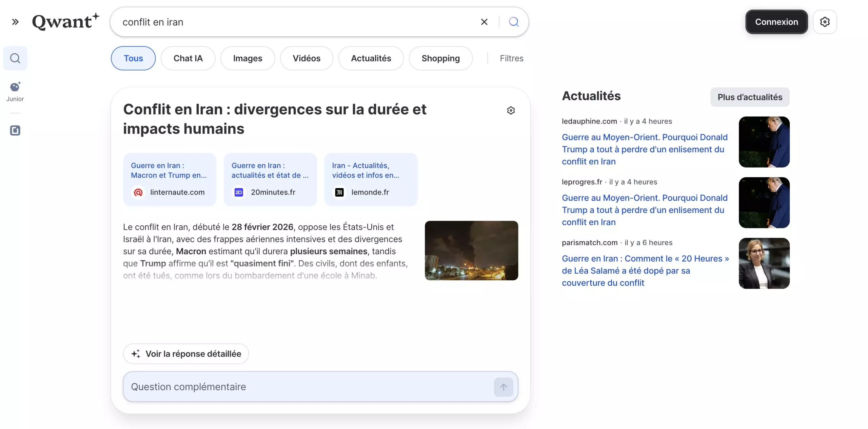Open parismatch.com Léa Salamé article thumbnail
This screenshot has height=429, width=868.
[x=764, y=263]
